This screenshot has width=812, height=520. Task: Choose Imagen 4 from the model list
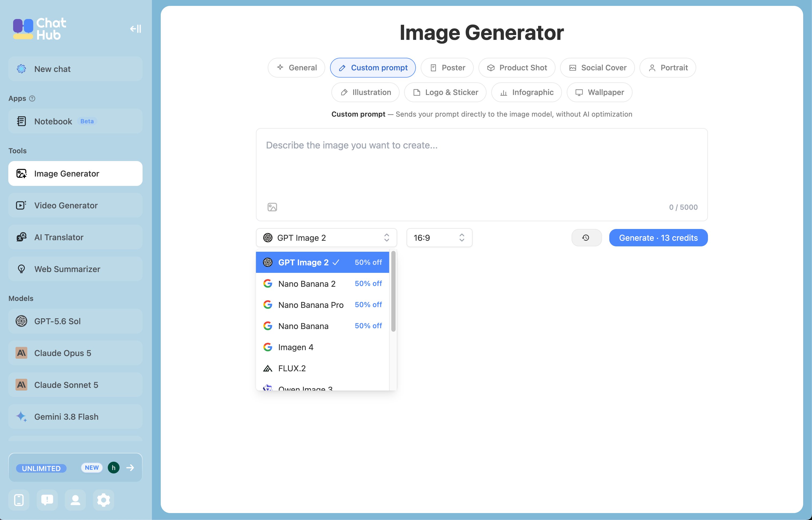point(323,347)
